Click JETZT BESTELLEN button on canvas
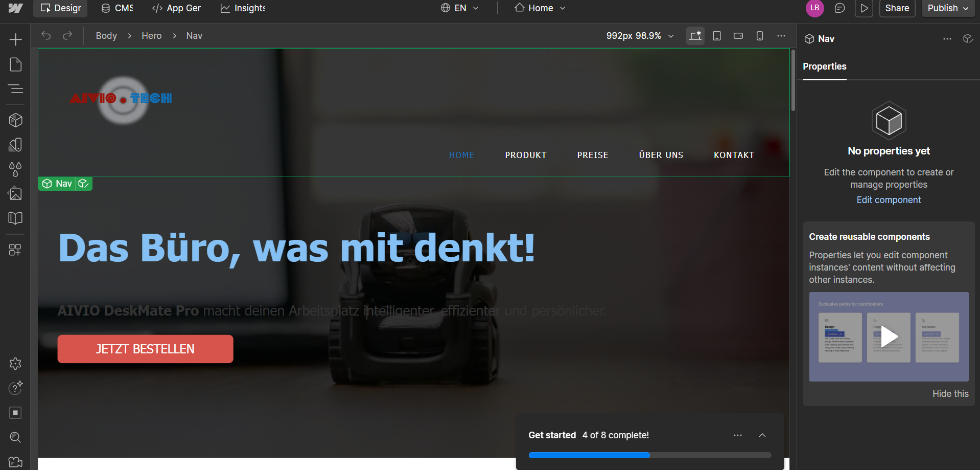 [x=145, y=349]
